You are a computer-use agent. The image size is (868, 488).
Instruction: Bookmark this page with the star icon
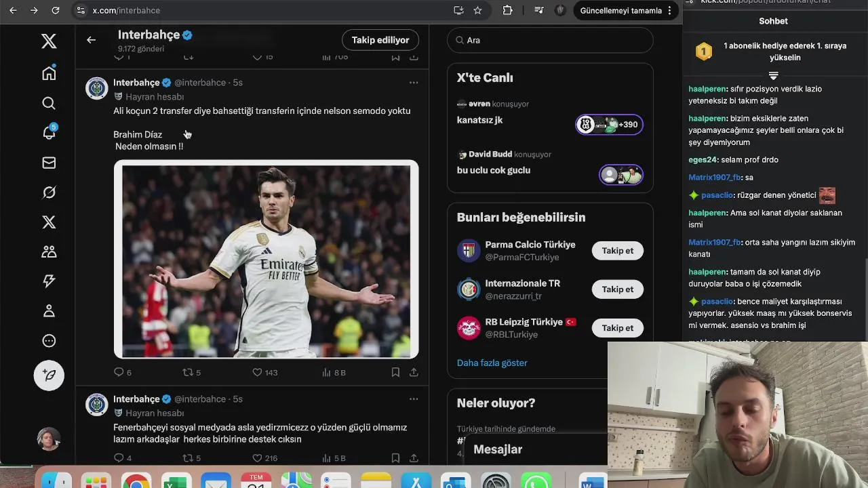click(x=477, y=10)
